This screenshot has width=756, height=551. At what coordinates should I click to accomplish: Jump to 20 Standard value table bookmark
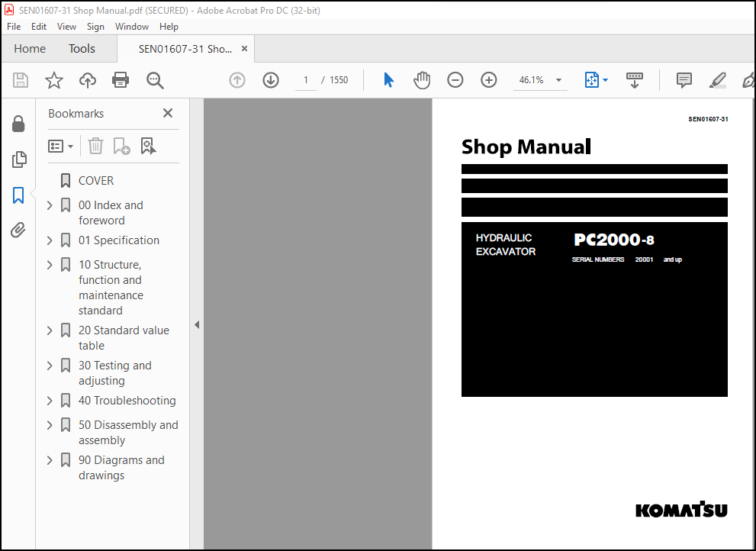[124, 338]
